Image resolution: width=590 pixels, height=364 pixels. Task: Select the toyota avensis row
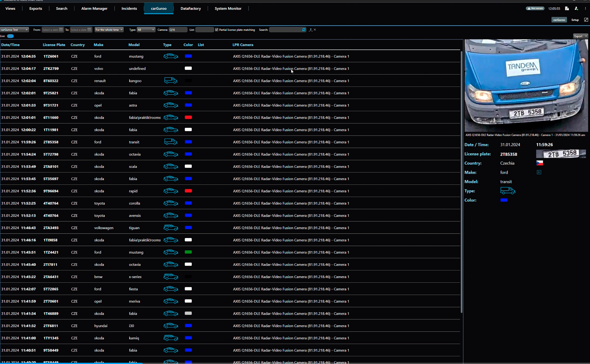(x=230, y=215)
